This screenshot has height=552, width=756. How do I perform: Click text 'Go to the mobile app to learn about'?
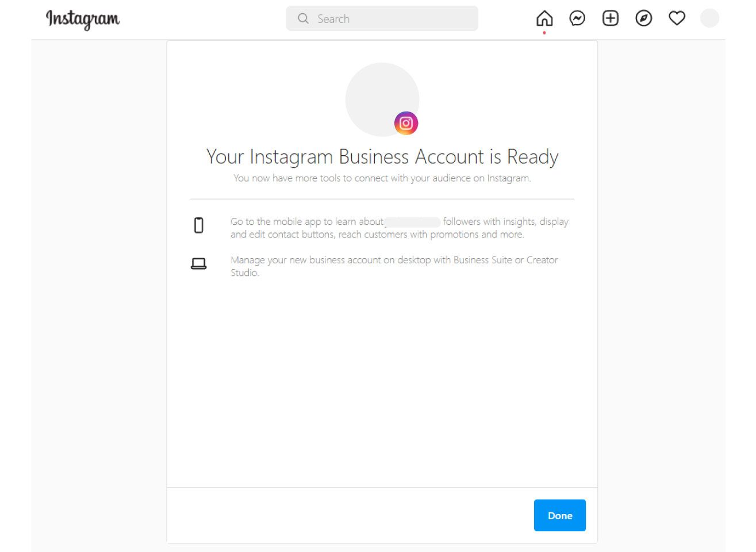pyautogui.click(x=307, y=222)
